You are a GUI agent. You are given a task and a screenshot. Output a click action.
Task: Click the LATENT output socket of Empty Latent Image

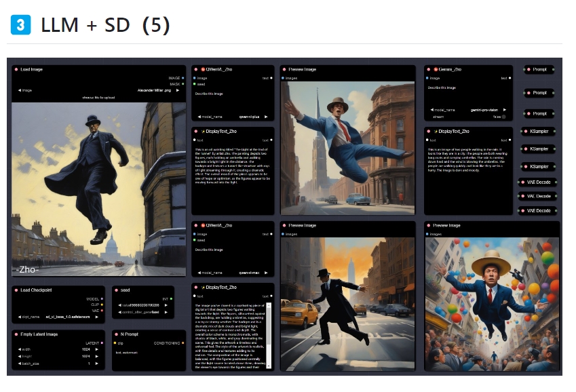coord(103,342)
